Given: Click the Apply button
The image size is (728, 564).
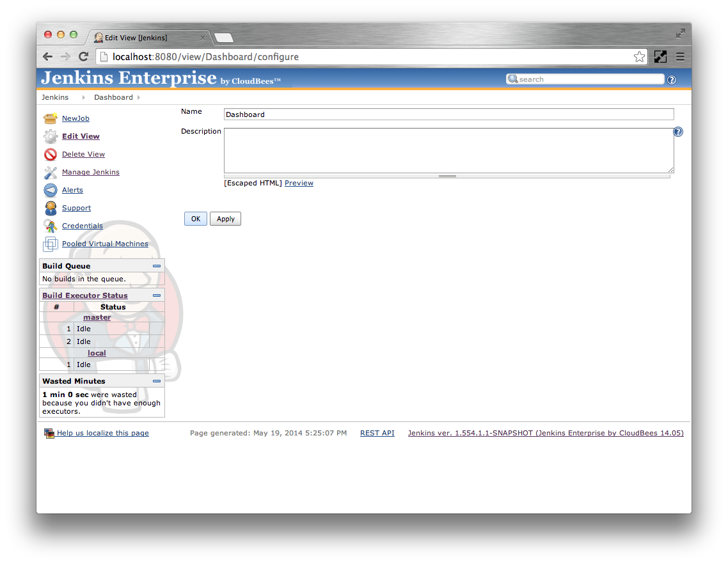Looking at the screenshot, I should pos(225,219).
